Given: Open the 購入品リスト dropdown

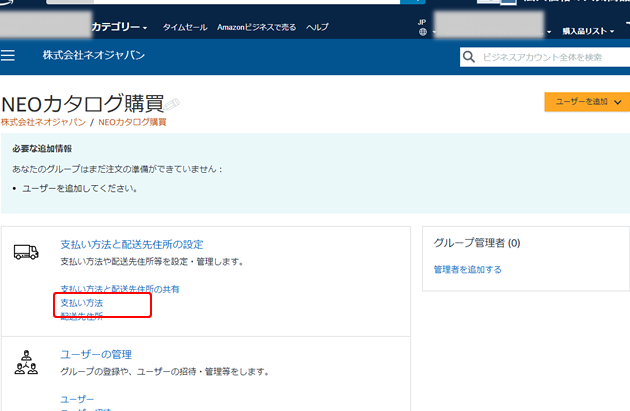Looking at the screenshot, I should 588,31.
